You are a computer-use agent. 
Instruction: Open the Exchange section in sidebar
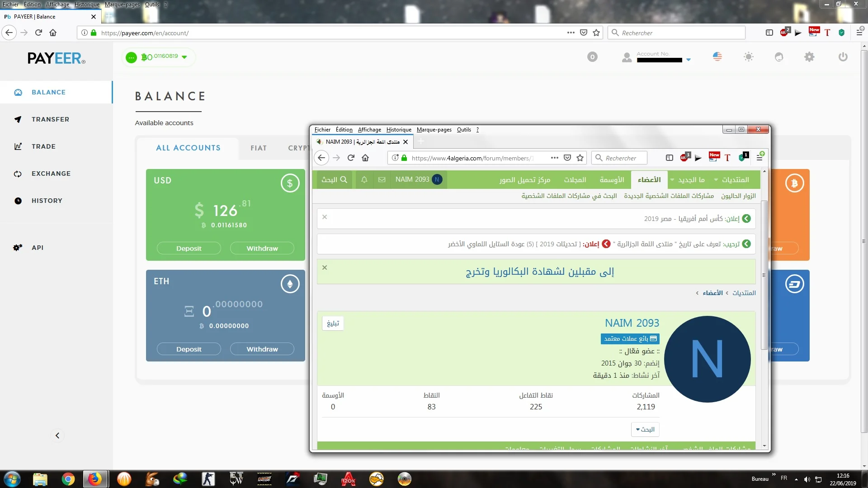click(51, 174)
